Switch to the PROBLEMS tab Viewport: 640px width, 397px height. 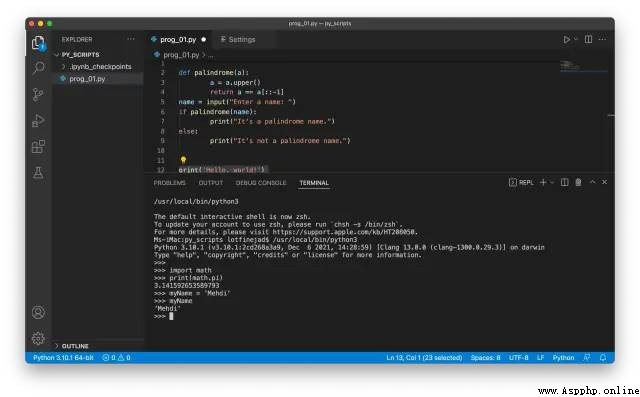(x=169, y=183)
